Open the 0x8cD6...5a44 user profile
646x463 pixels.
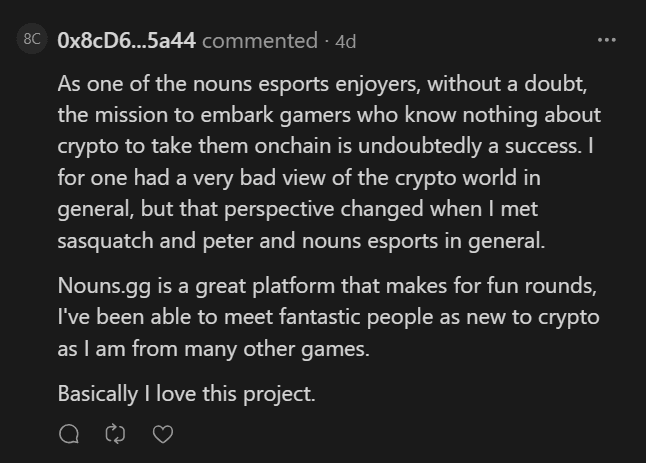127,41
